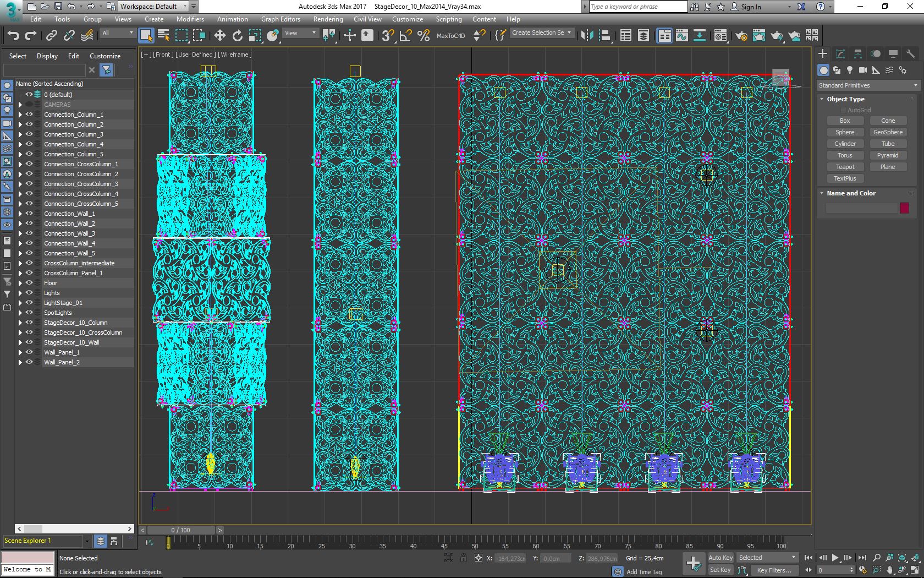Open the Standard Primitives dropdown
Image resolution: width=924 pixels, height=578 pixels.
[867, 85]
